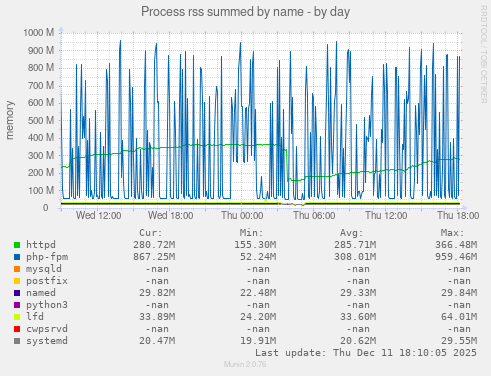Click the purple python3 legend swatch

click(x=17, y=305)
